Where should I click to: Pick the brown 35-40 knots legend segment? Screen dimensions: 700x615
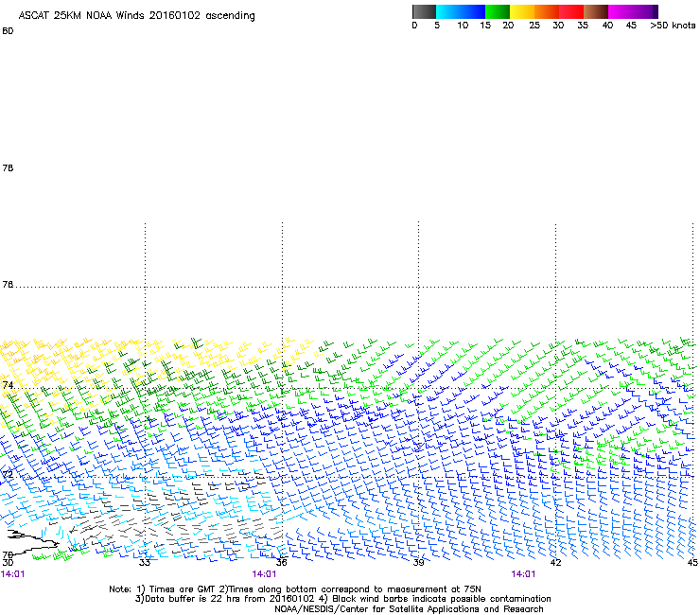(x=596, y=11)
